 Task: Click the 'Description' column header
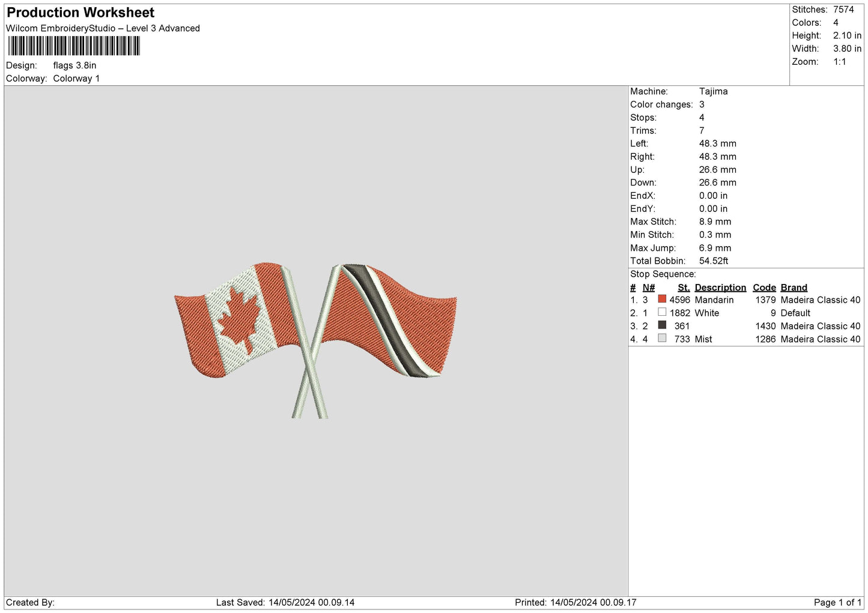point(720,288)
